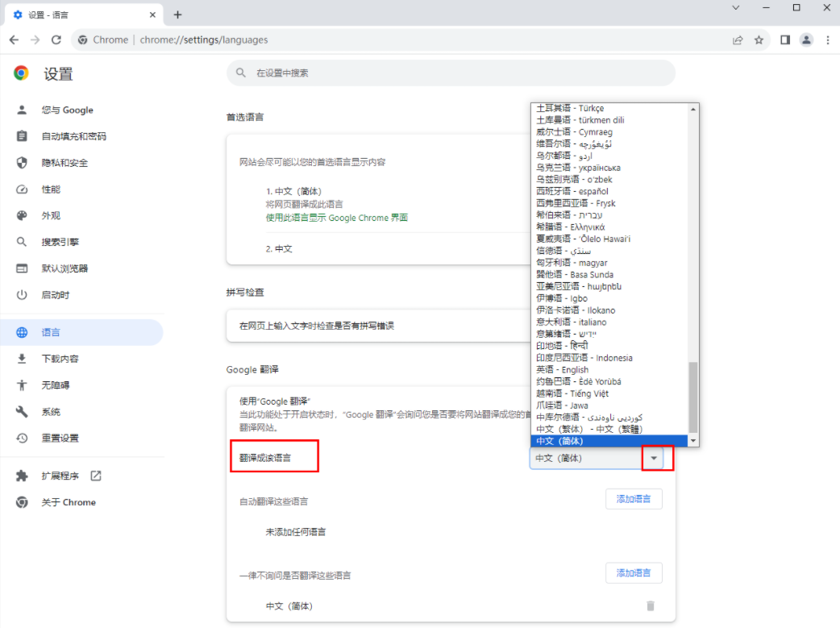This screenshot has height=628, width=840.
Task: Click the 2. 中文 preferred language entry
Action: 279,248
